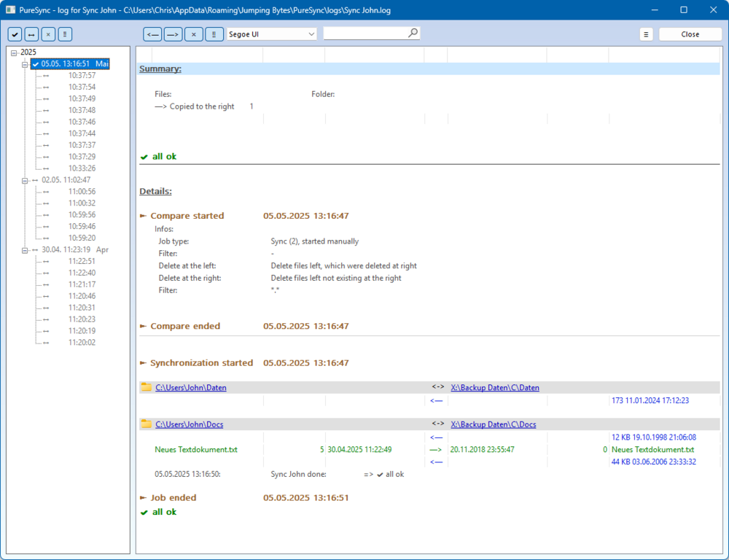Image resolution: width=729 pixels, height=560 pixels.
Task: Click the triangle marker before Compare ended
Action: tap(143, 327)
